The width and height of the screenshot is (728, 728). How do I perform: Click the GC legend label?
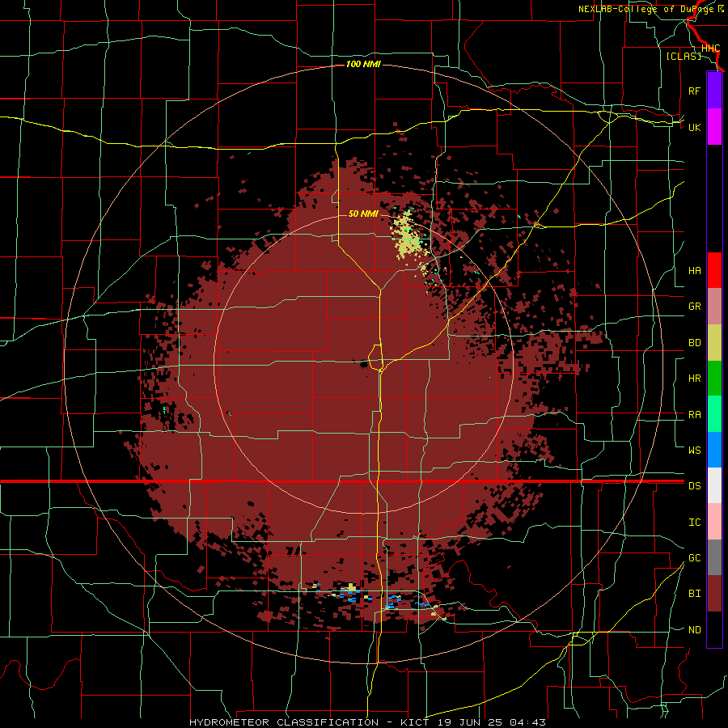pyautogui.click(x=694, y=558)
